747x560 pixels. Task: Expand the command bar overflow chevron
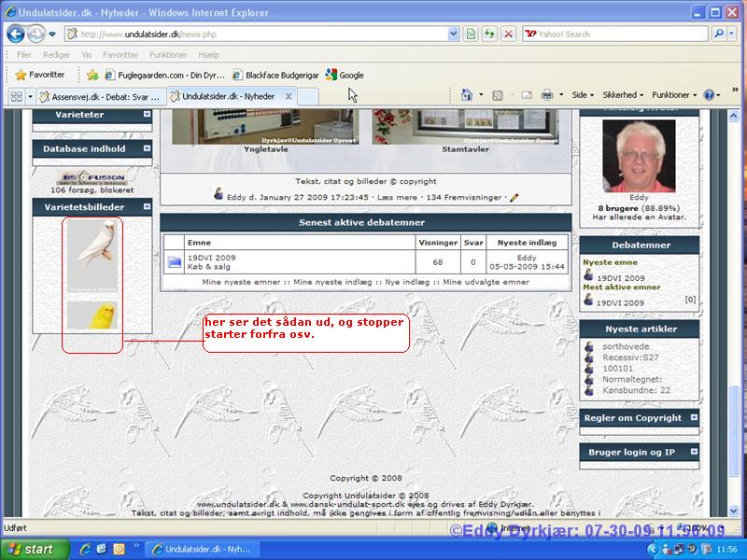(735, 90)
